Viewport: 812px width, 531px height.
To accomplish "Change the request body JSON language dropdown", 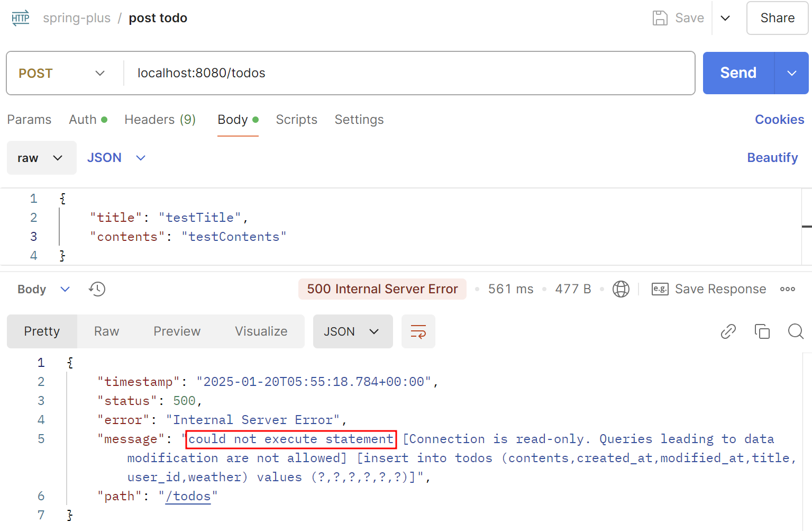I will [x=116, y=158].
